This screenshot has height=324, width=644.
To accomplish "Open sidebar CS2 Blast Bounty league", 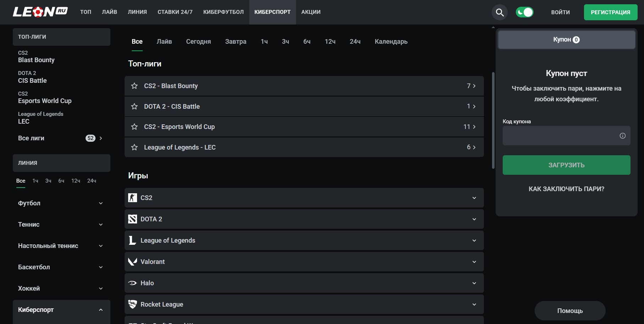I will pyautogui.click(x=36, y=56).
